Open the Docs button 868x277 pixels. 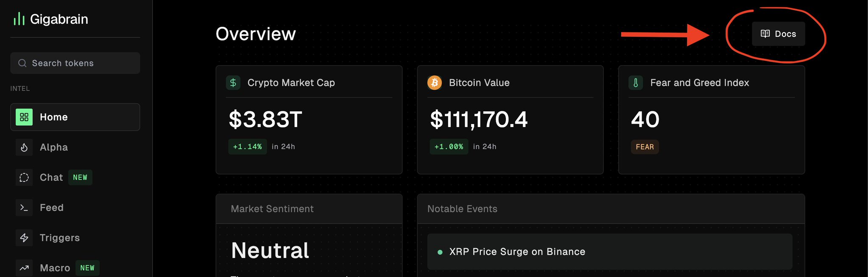pyautogui.click(x=778, y=34)
